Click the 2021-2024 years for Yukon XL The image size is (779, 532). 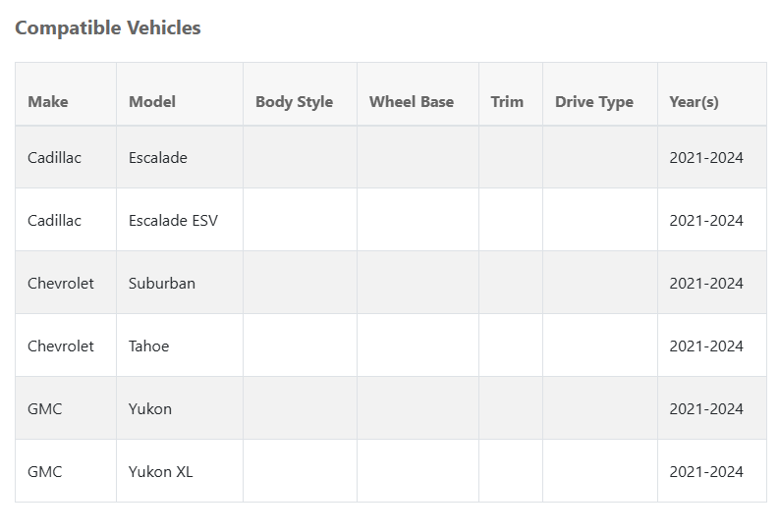[706, 471]
